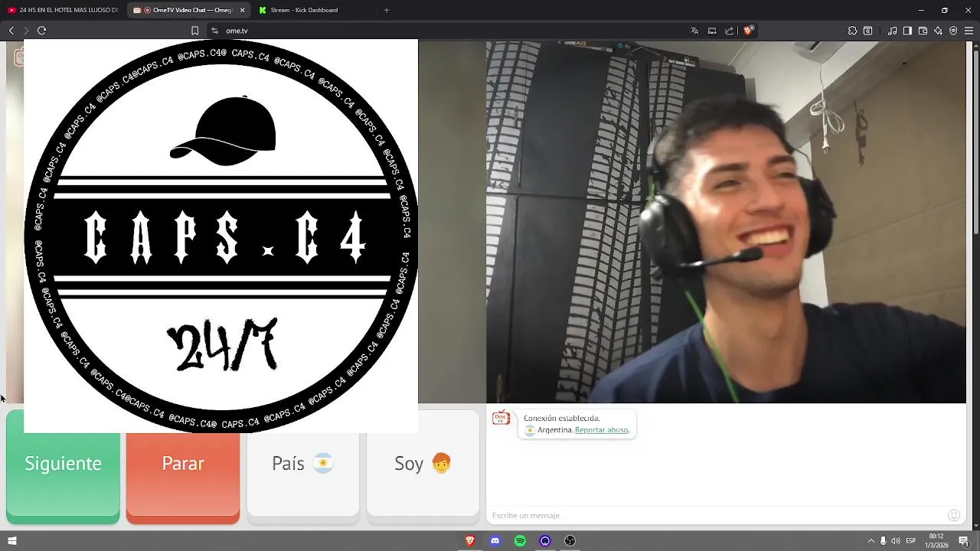The height and width of the screenshot is (551, 980).
Task: Open Discord from the taskbar
Action: click(x=495, y=541)
